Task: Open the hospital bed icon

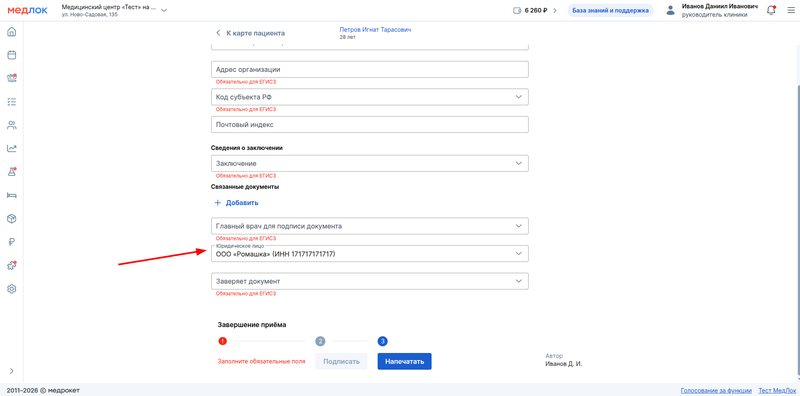Action: coord(11,195)
